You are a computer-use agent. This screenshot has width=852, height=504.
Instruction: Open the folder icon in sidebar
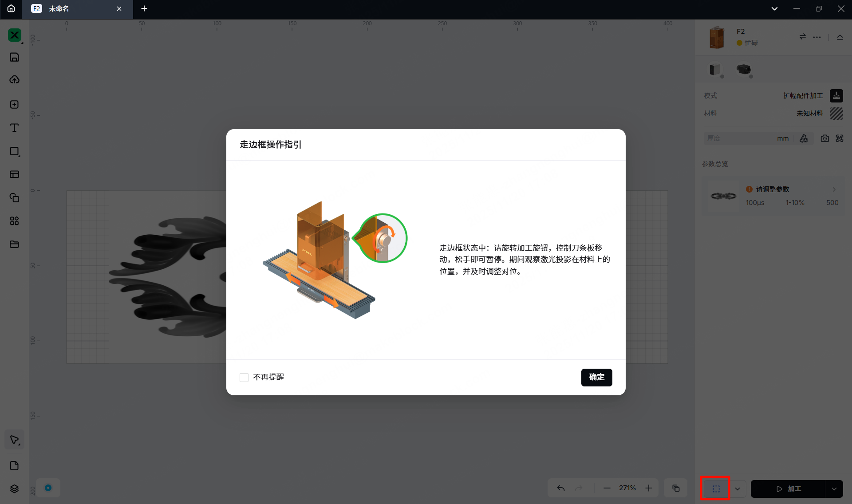tap(14, 244)
